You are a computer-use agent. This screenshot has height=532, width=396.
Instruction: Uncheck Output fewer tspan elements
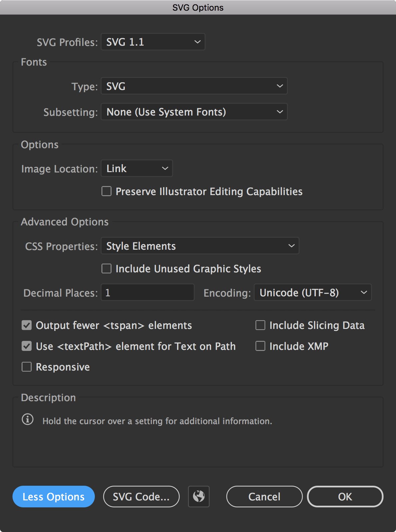click(x=27, y=325)
